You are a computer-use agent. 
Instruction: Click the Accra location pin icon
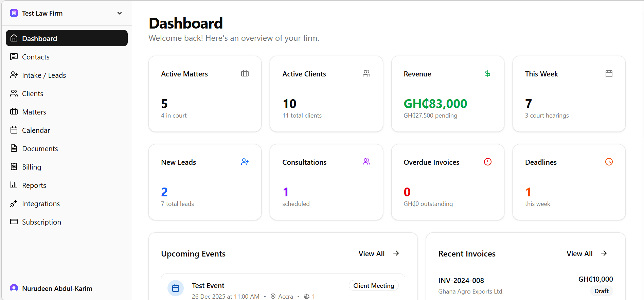273,296
